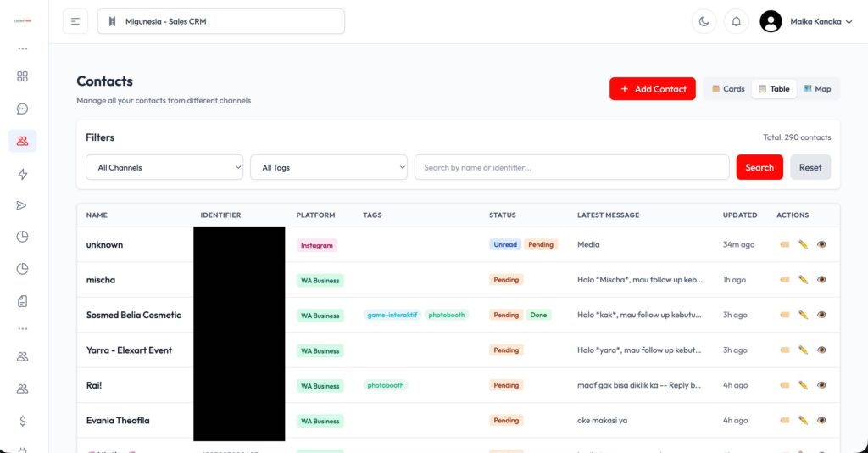868x453 pixels.
Task: Open the chat conversations sidebar icon
Action: coord(22,109)
